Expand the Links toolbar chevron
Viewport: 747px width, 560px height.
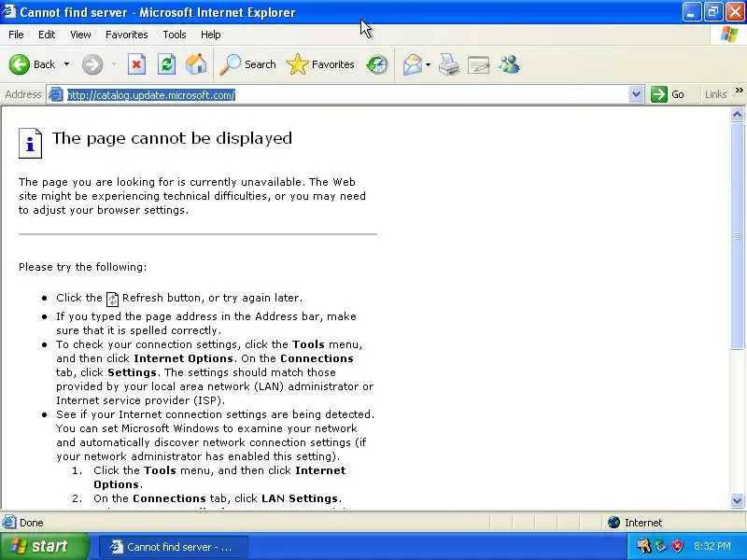point(739,90)
